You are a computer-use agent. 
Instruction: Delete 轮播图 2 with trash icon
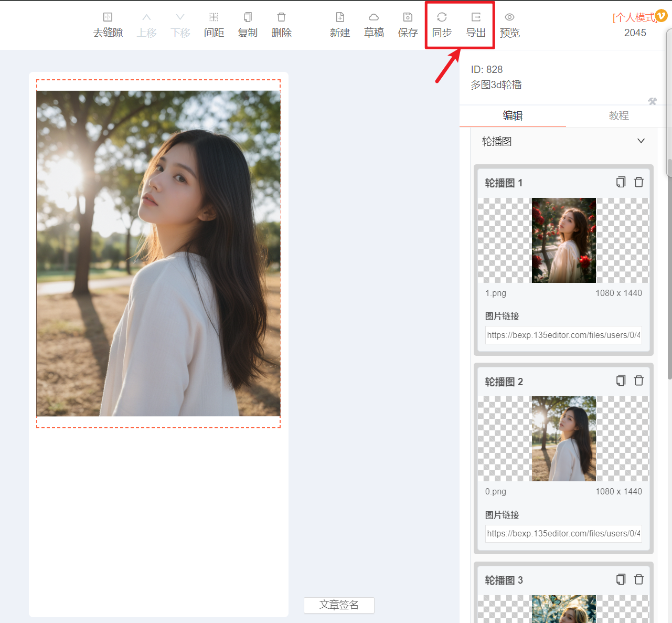click(x=639, y=381)
